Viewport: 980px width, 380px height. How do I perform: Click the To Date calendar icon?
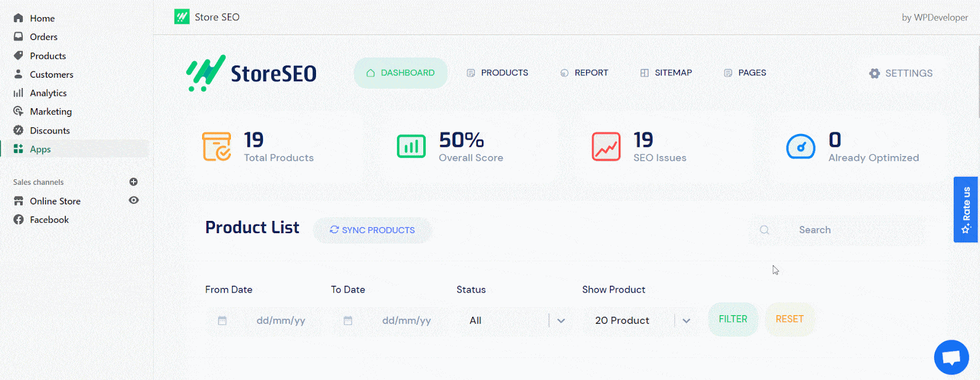[348, 321]
